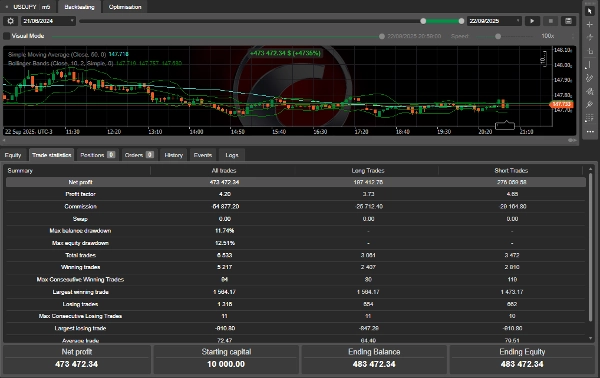Open more tools ellipsis menu
Screen dimensions: 600x378
pos(590,132)
